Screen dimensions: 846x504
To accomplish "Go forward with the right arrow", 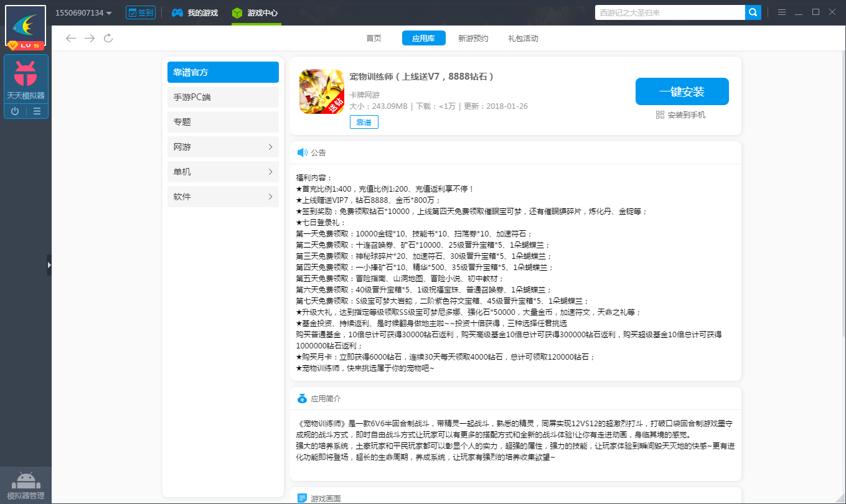I will tap(90, 39).
